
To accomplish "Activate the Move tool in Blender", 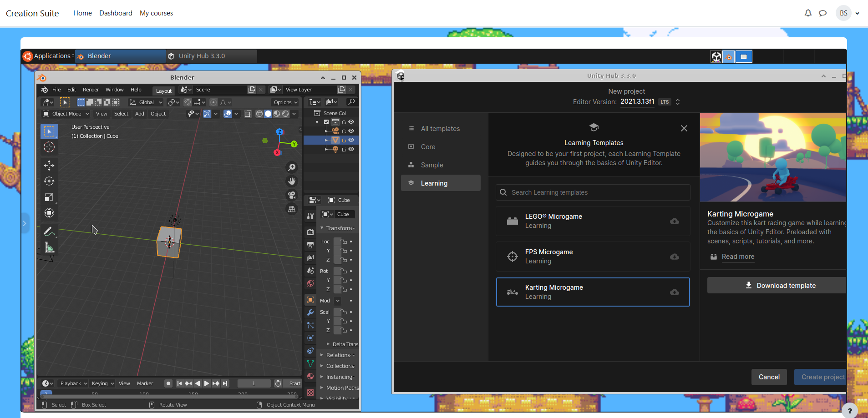I will tap(49, 165).
